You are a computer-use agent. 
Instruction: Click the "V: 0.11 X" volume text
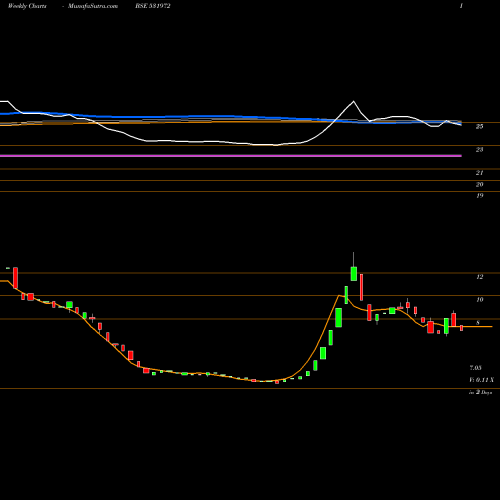click(x=481, y=380)
